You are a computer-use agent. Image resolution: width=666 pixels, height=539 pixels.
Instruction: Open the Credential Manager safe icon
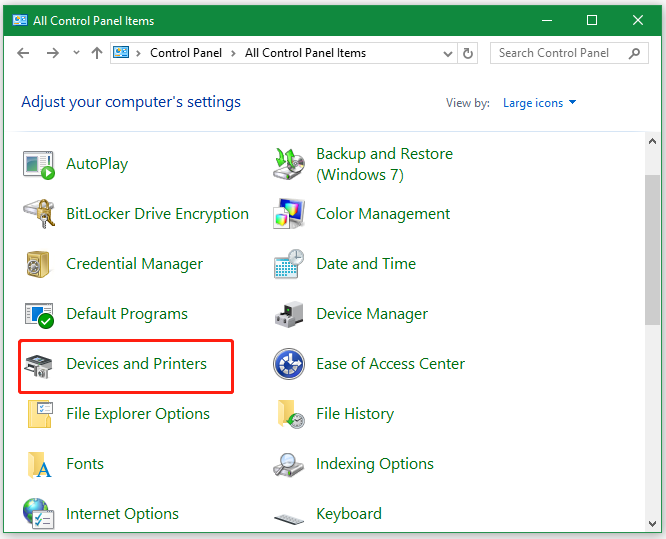[x=39, y=264]
